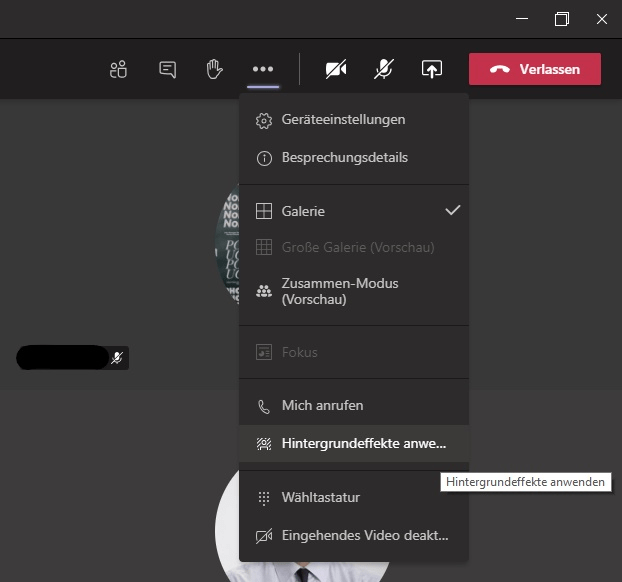Click the Fokus icon in the menu
Screen dimensions: 622x582
[x=264, y=352]
